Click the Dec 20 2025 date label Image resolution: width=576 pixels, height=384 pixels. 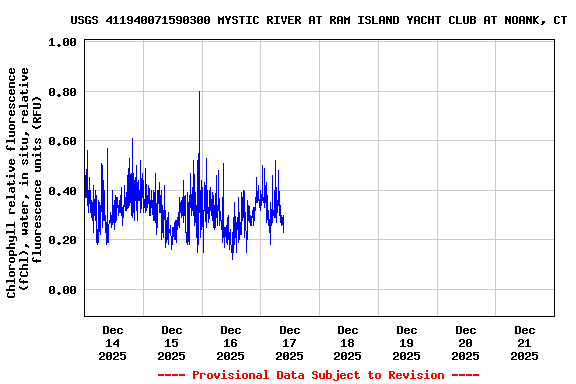[x=465, y=343]
